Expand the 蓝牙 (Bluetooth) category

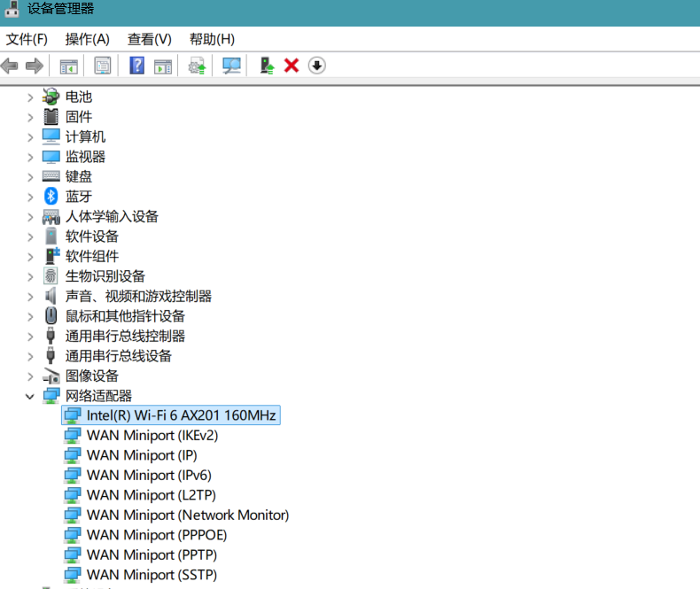[x=30, y=197]
